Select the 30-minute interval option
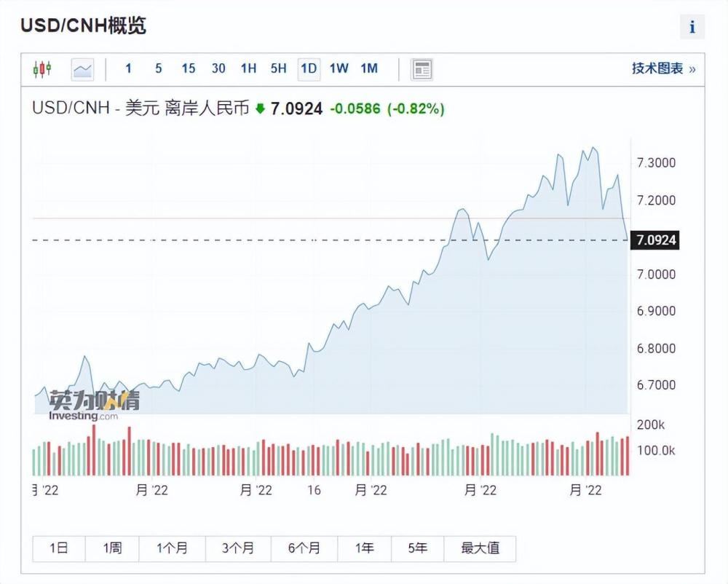Screen dimensions: 728x584 point(218,68)
